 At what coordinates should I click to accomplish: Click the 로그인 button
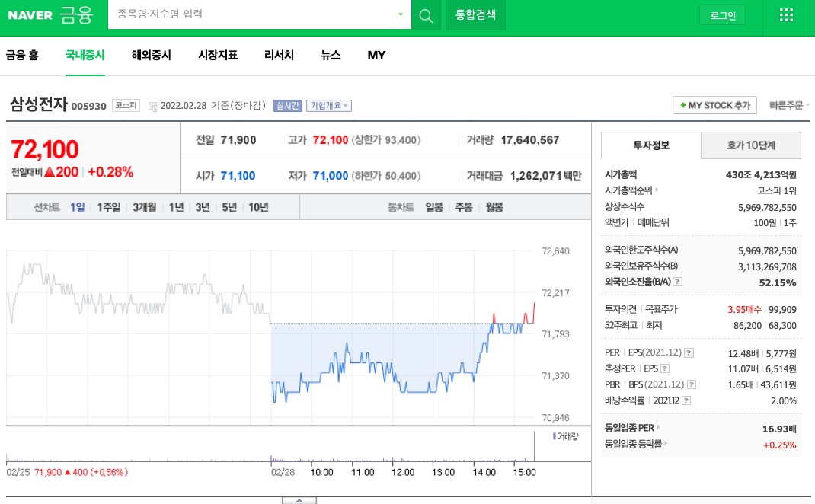pyautogui.click(x=723, y=15)
